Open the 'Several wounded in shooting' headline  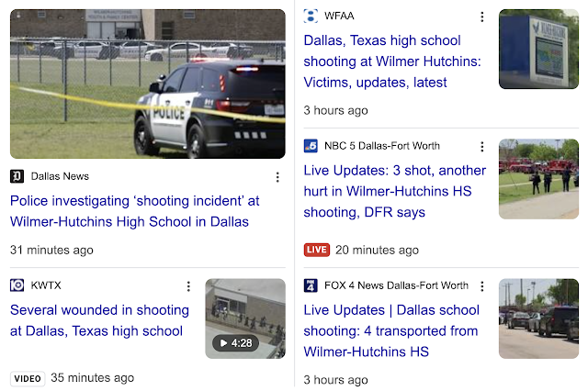click(x=100, y=320)
